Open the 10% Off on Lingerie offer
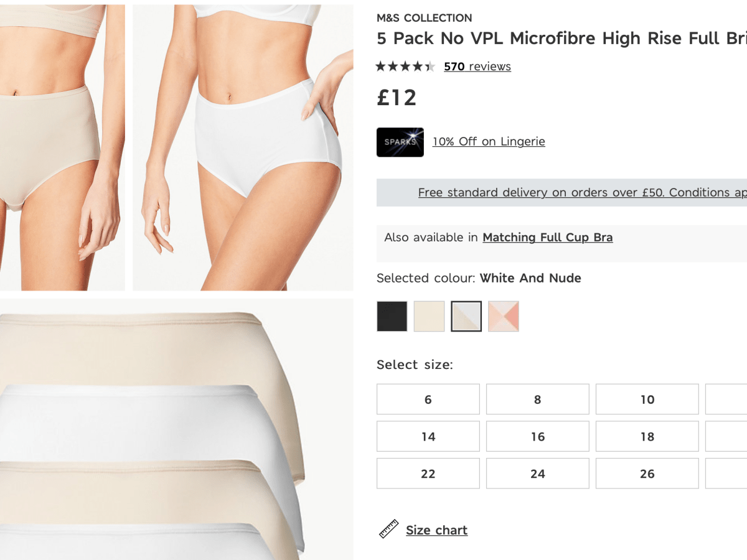Screen dimensions: 747x560 [x=489, y=142]
